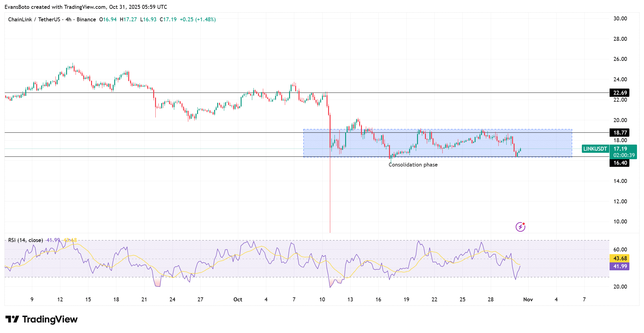The width and height of the screenshot is (644, 333).
Task: Select the RSI (14, close) indicator label
Action: point(25,240)
